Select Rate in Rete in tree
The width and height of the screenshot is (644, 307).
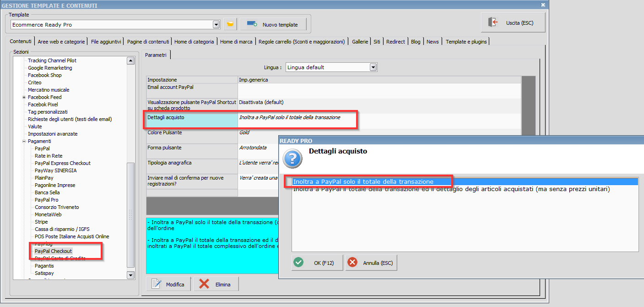click(49, 156)
